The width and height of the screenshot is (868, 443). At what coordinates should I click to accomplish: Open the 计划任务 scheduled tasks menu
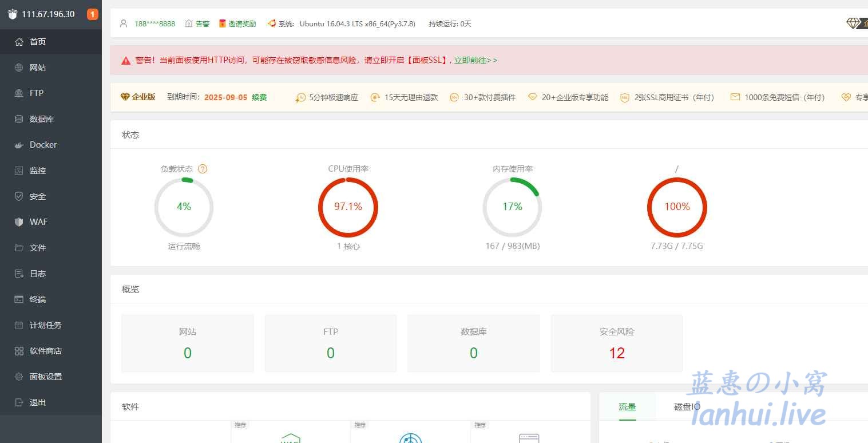click(46, 325)
